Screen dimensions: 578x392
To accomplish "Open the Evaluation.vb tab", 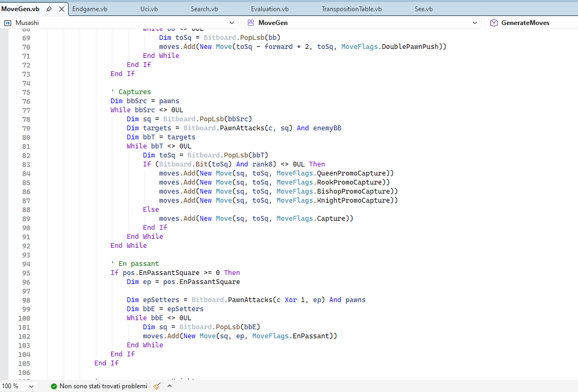I will tap(270, 9).
